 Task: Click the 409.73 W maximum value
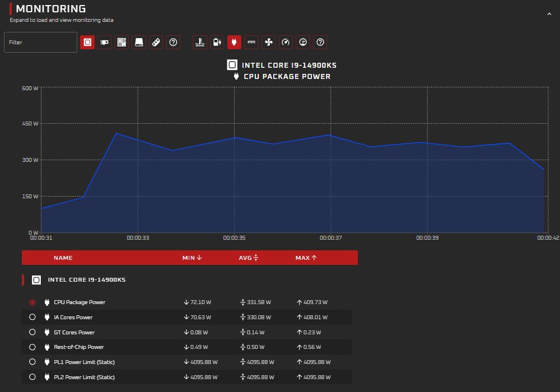pos(315,302)
